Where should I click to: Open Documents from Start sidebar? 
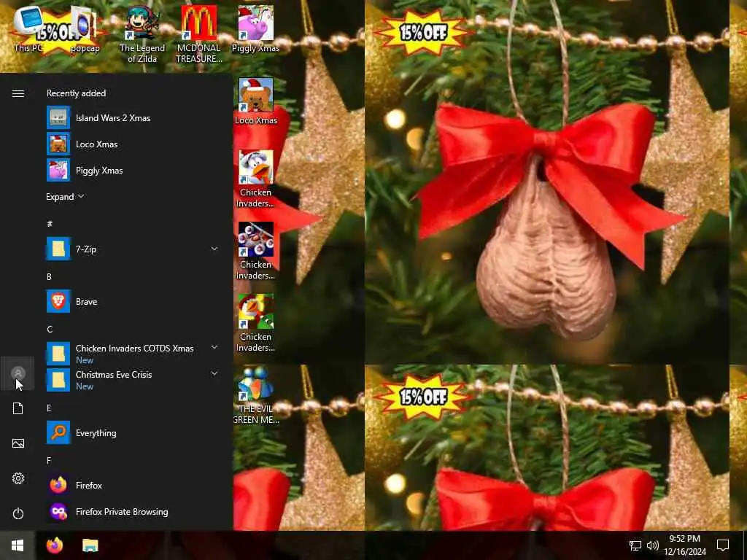pyautogui.click(x=18, y=408)
